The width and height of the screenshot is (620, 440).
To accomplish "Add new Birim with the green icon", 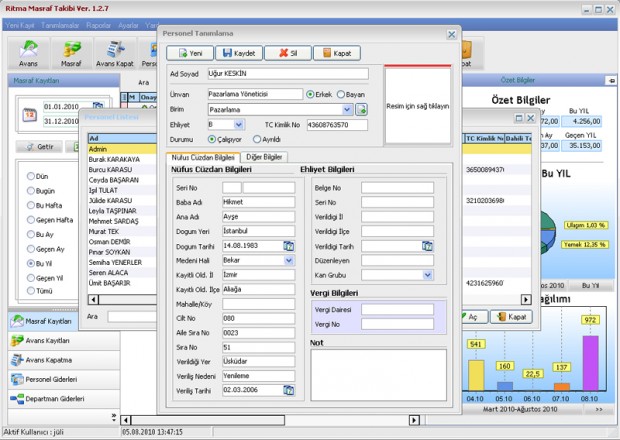I will [x=361, y=110].
